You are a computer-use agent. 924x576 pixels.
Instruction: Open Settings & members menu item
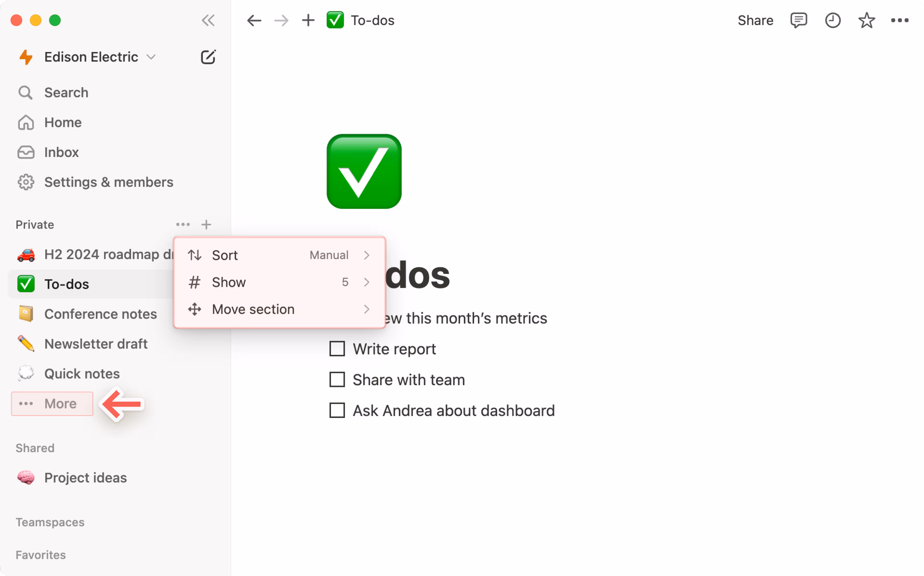[108, 182]
